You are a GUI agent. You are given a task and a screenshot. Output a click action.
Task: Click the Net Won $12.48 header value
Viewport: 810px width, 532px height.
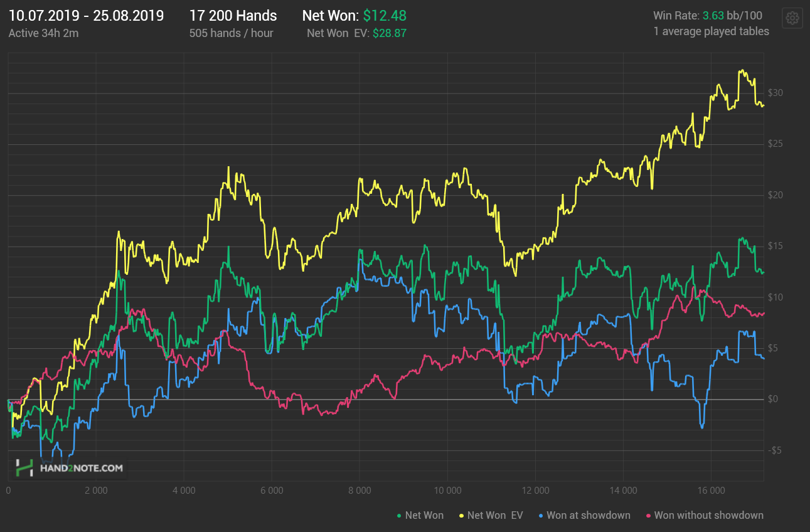coord(354,16)
